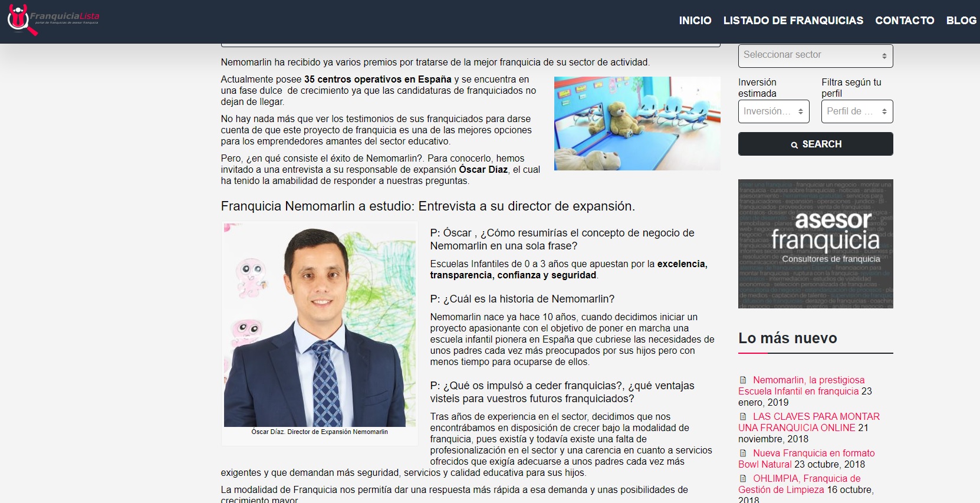Click question 'Óscar, ¿Cómo resumirías el concepto'
This screenshot has width=980, height=503.
pyautogui.click(x=563, y=239)
